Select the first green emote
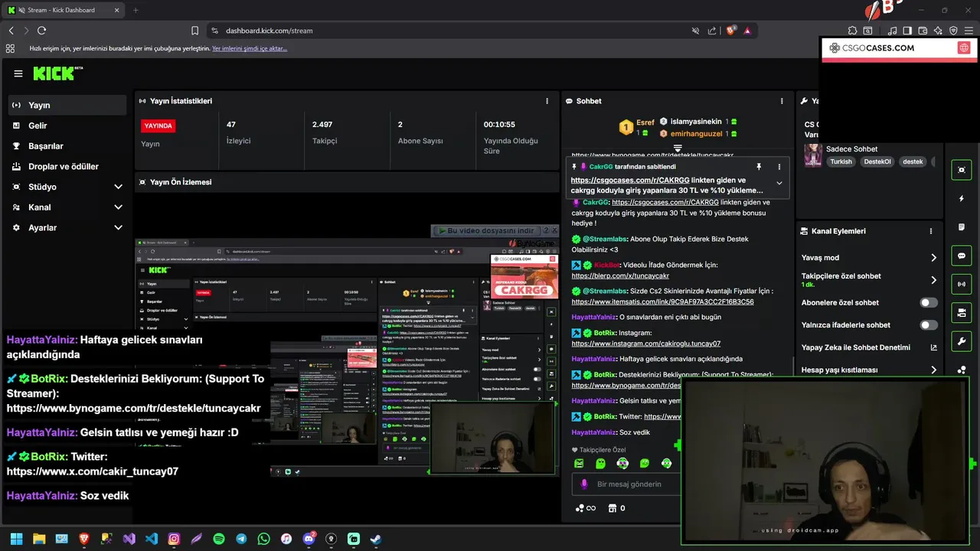980x551 pixels. (579, 464)
